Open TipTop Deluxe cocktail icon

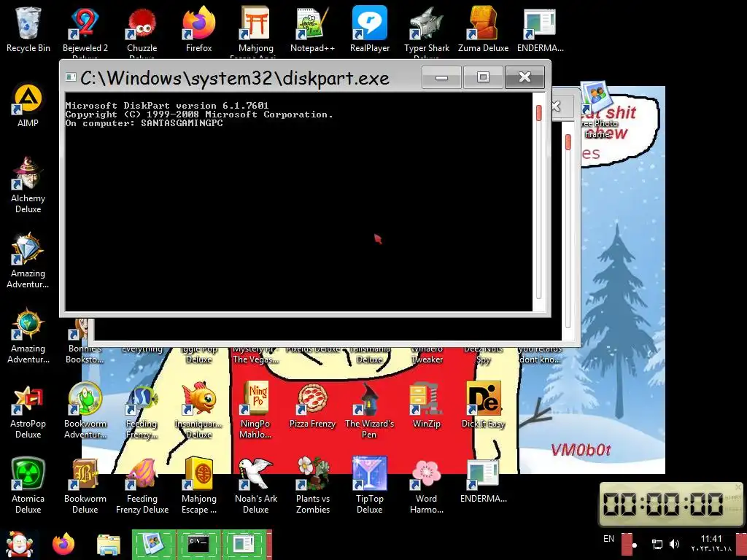[x=370, y=486]
